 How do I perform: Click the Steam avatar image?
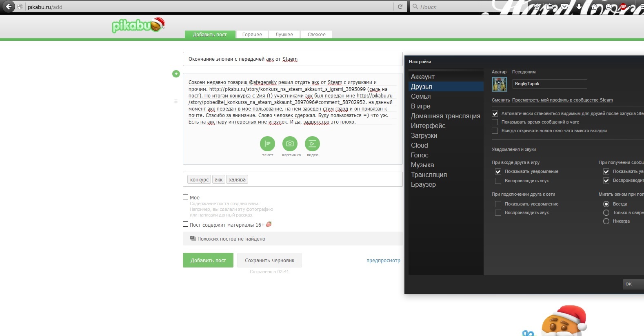pyautogui.click(x=499, y=84)
